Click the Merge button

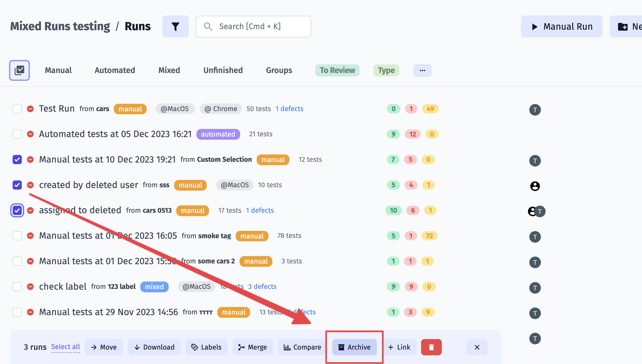253,347
